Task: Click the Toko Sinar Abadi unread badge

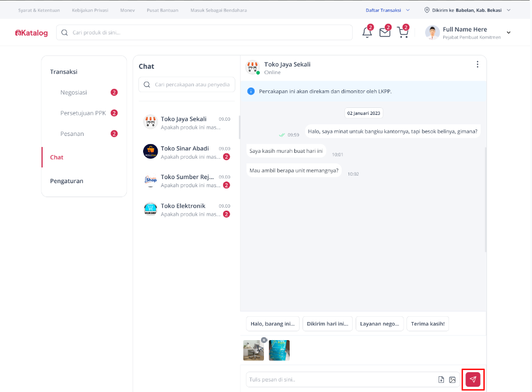Action: point(227,156)
